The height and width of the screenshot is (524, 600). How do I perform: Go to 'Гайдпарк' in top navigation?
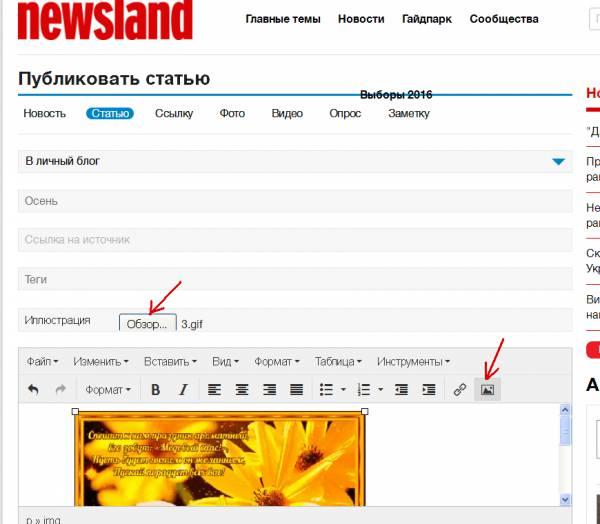point(427,19)
